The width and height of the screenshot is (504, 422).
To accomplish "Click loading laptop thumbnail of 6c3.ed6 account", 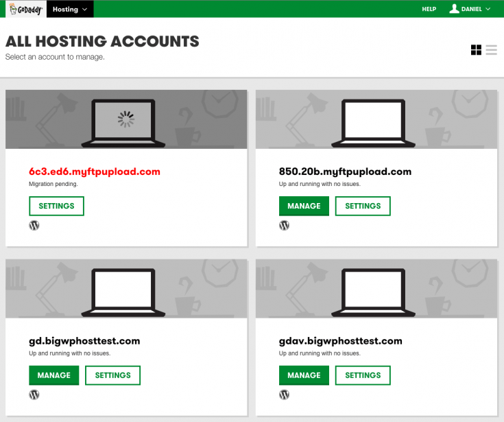I will coord(123,124).
